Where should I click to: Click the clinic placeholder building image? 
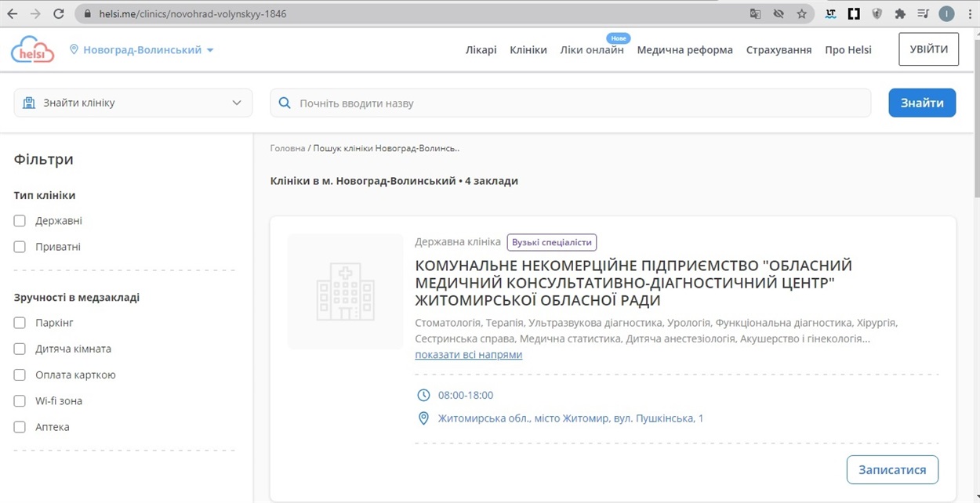[x=345, y=291]
